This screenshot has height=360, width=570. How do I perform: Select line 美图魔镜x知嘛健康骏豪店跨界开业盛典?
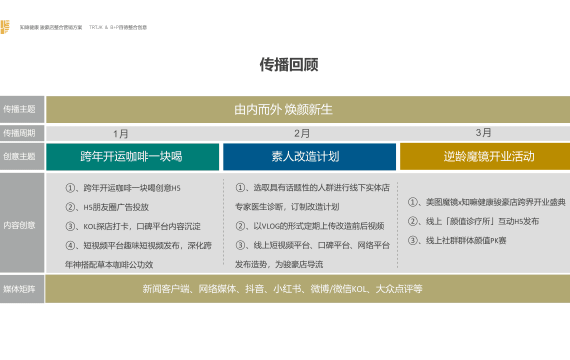pyautogui.click(x=487, y=202)
